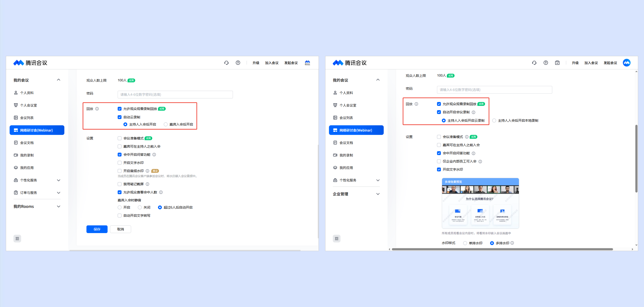Click 发起会议 link in right header
Viewport: 644px width, 307px height.
(610, 63)
